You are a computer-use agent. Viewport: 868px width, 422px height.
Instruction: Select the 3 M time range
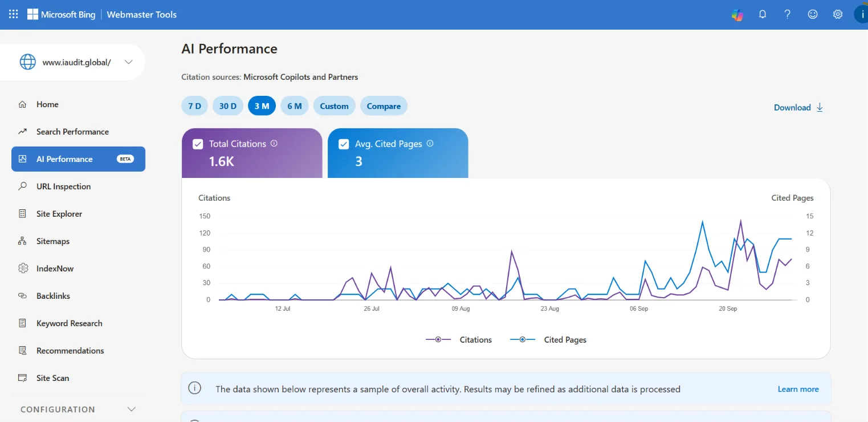[262, 106]
